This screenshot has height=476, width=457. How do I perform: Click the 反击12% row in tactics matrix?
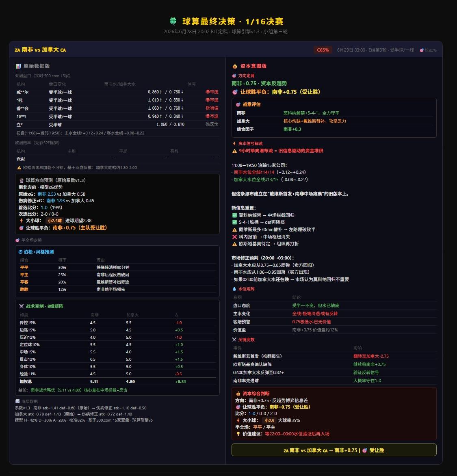117,359
